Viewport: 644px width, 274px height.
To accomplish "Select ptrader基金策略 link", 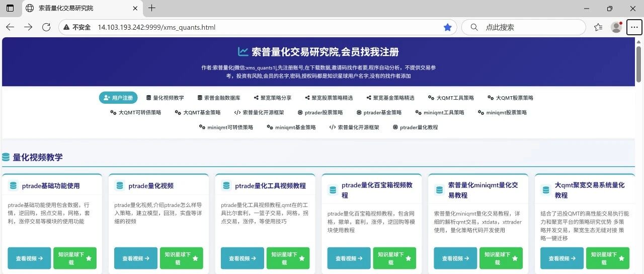I will [x=379, y=112].
